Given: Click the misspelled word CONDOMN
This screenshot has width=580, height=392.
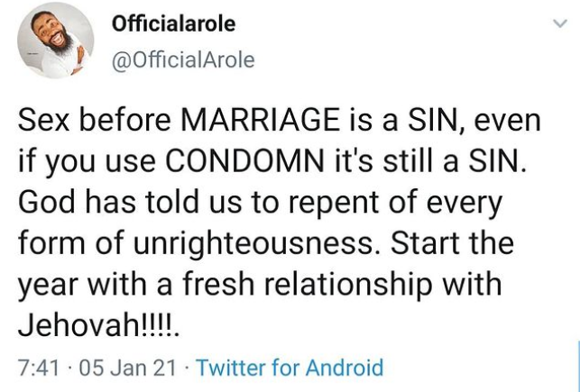Looking at the screenshot, I should [x=244, y=162].
